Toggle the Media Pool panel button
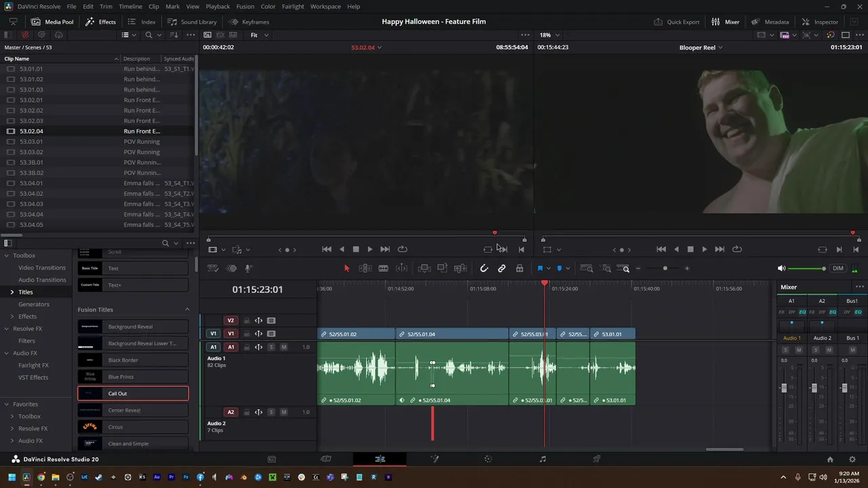868x488 pixels. point(52,22)
